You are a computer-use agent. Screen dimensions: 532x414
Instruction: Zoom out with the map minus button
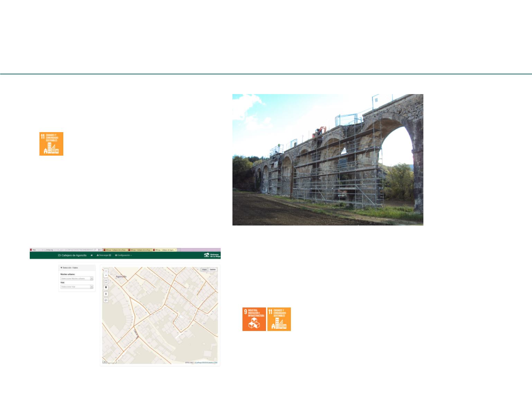pyautogui.click(x=106, y=275)
